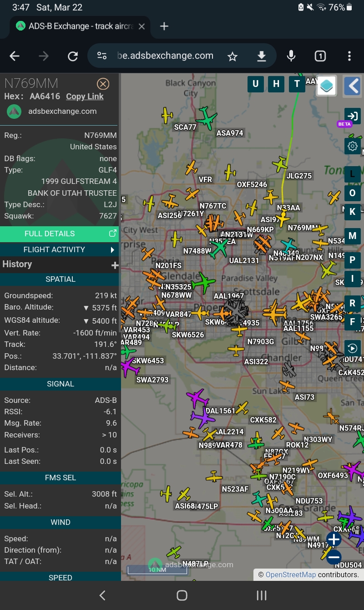This screenshot has width=364, height=610.
Task: Select the N487LP aircraft icon
Action: pyautogui.click(x=174, y=553)
